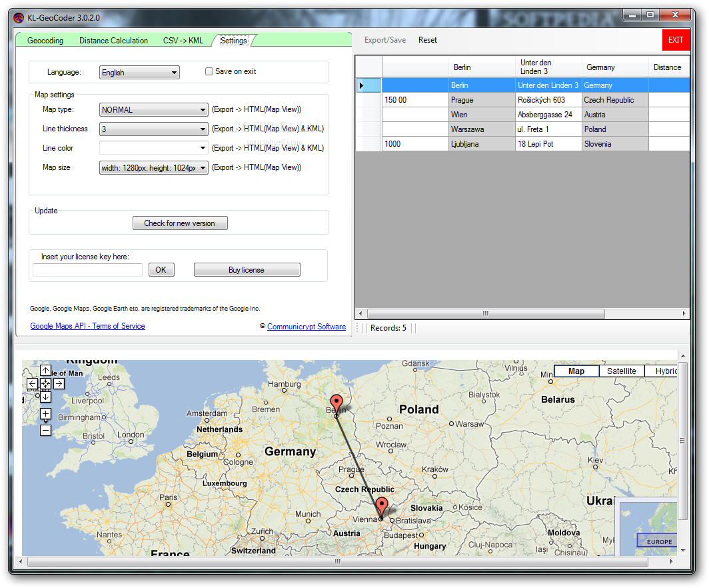Screen dimensions: 709x588
Task: Click the 150 00 postal code cell
Action: coord(416,100)
